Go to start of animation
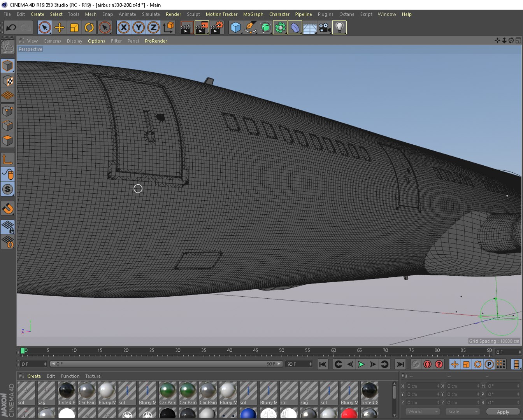This screenshot has width=523, height=420. (323, 364)
